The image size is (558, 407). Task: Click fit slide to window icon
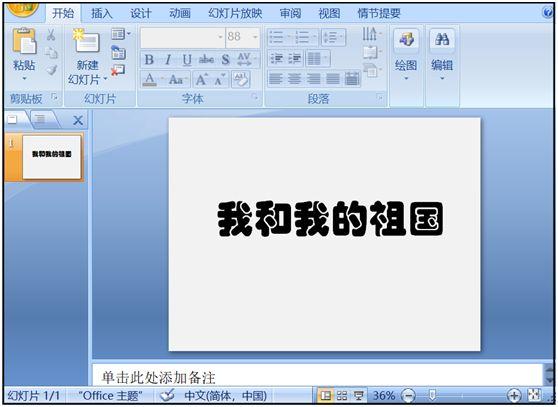[x=534, y=395]
